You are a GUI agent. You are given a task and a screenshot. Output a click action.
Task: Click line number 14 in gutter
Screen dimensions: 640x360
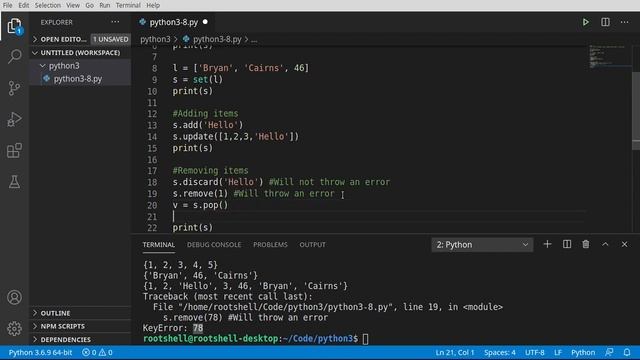click(152, 137)
